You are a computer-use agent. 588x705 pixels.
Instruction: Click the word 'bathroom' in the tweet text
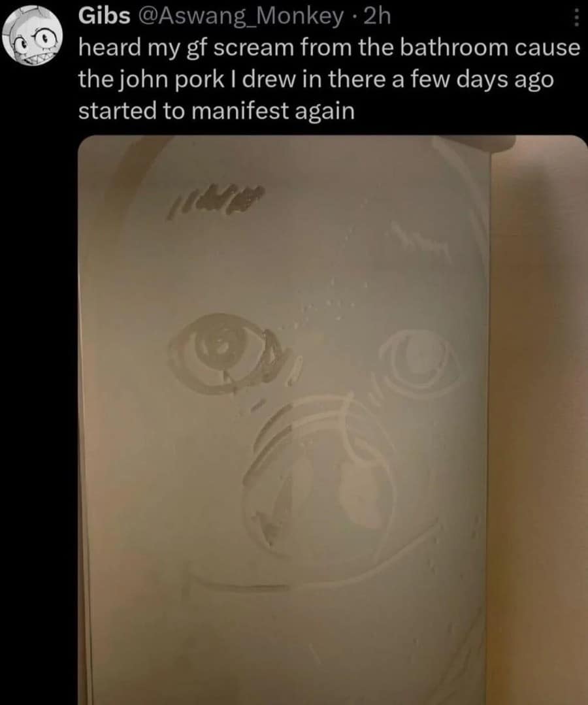[x=454, y=48]
